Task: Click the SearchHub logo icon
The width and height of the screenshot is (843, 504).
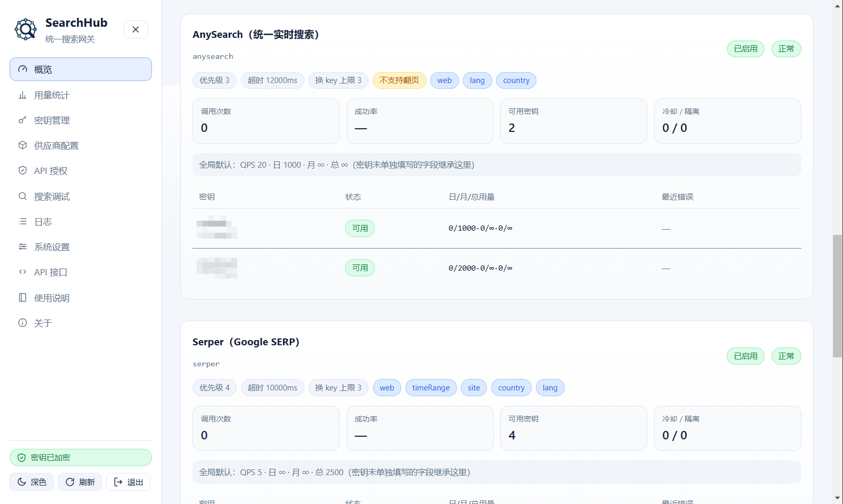Action: tap(26, 29)
